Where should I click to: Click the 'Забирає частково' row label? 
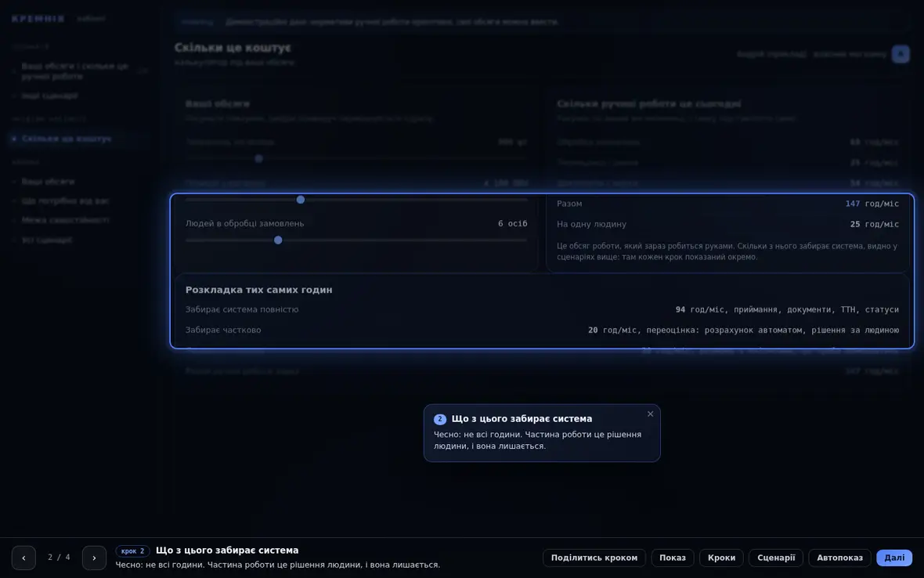click(222, 330)
